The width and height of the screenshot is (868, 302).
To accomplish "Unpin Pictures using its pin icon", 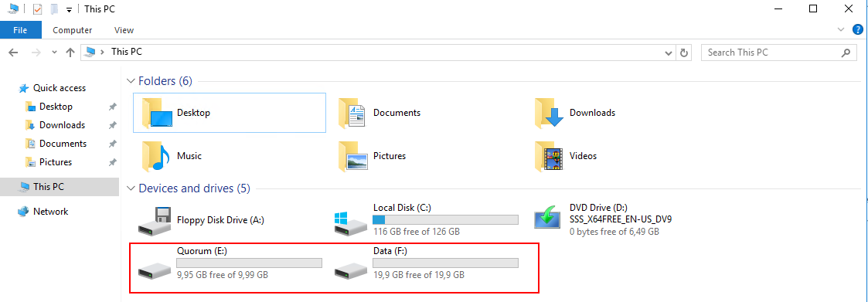I will tap(112, 162).
